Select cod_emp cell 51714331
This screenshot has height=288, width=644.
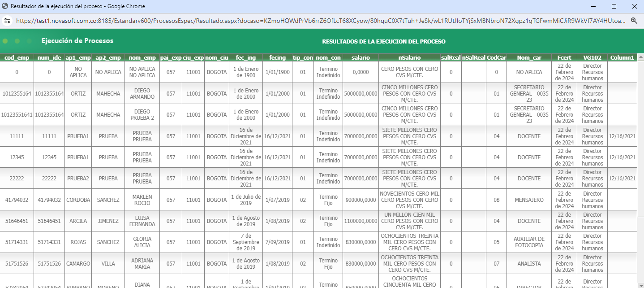(17, 242)
